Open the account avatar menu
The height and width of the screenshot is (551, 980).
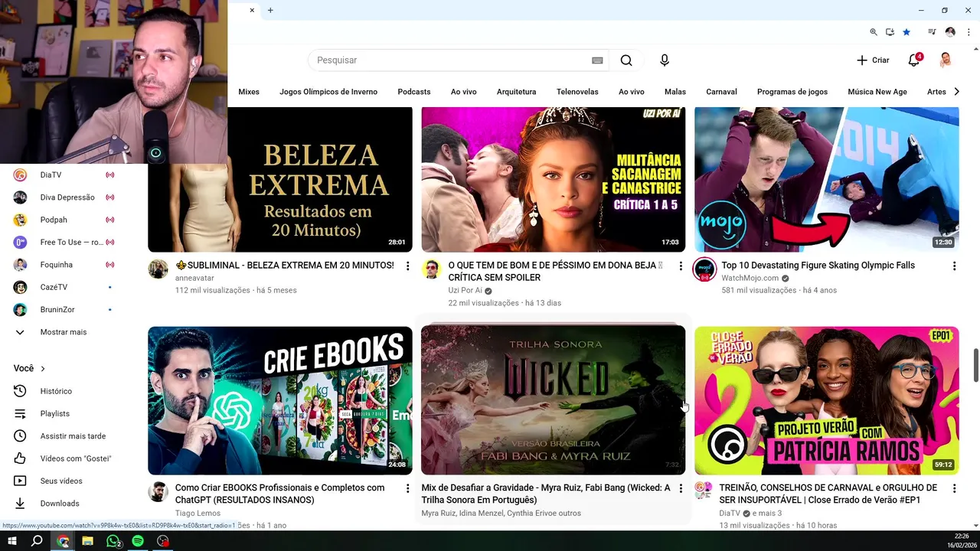(x=946, y=60)
